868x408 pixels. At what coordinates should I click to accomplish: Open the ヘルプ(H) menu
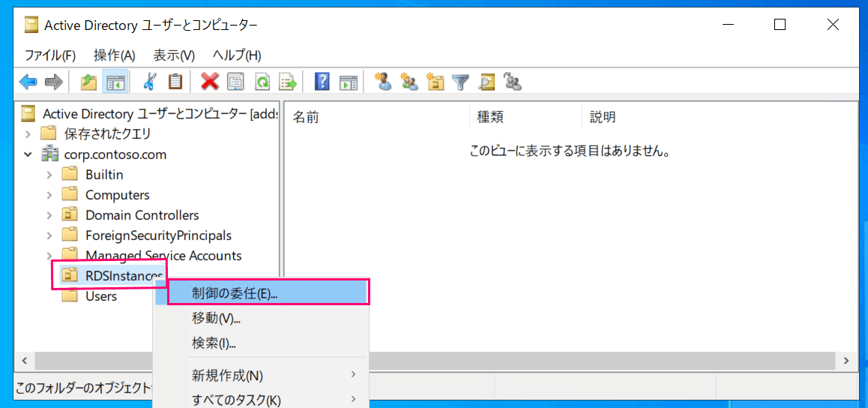click(237, 55)
